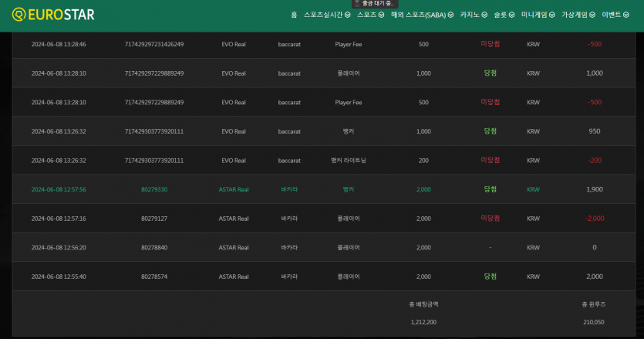Click the 바카라 cell in row 80278840

tap(289, 248)
